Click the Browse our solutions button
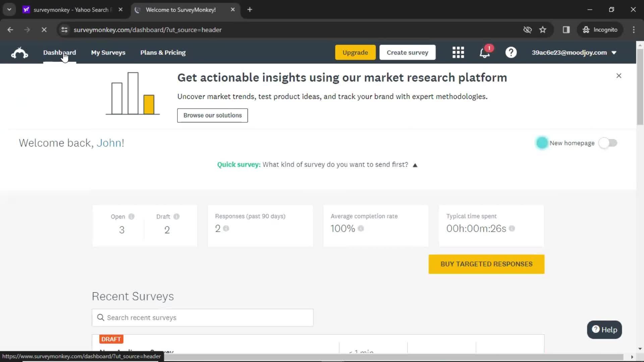The width and height of the screenshot is (644, 362). (213, 115)
